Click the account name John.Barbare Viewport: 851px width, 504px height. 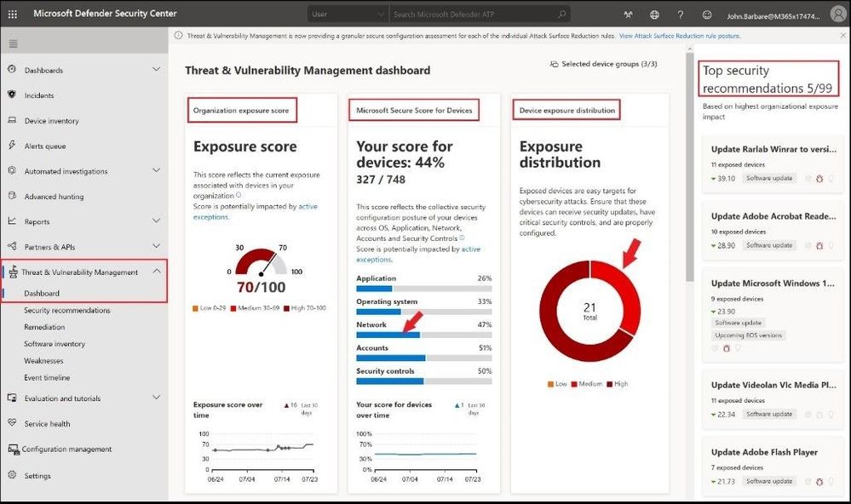[x=773, y=16]
